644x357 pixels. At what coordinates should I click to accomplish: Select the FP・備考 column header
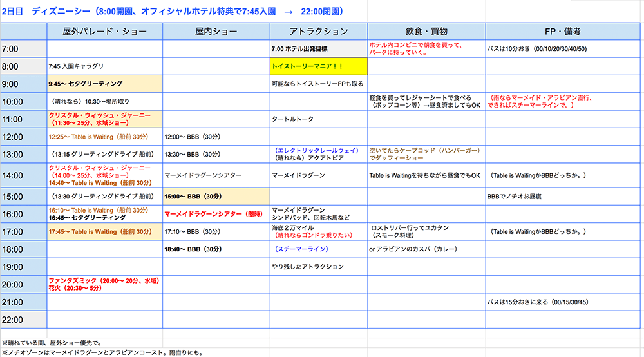[x=563, y=31]
